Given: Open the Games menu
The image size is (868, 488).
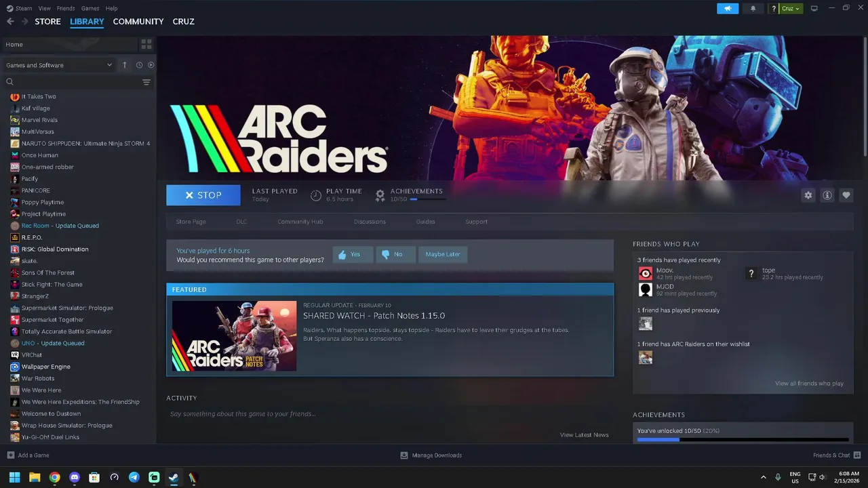Looking at the screenshot, I should click(90, 8).
